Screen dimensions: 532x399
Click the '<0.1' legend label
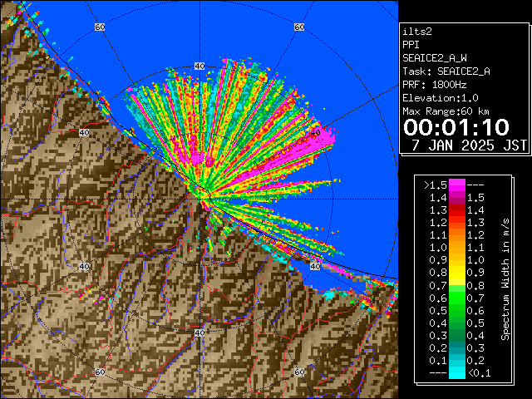click(479, 373)
